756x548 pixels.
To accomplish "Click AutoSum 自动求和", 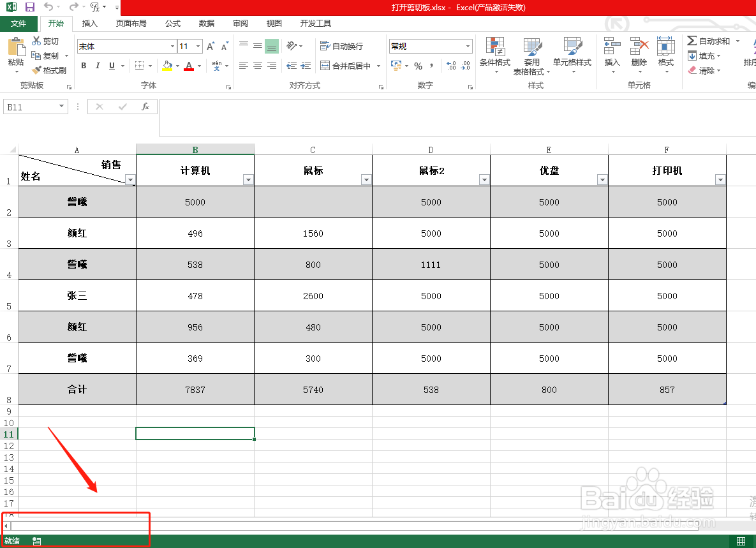I will click(x=708, y=41).
